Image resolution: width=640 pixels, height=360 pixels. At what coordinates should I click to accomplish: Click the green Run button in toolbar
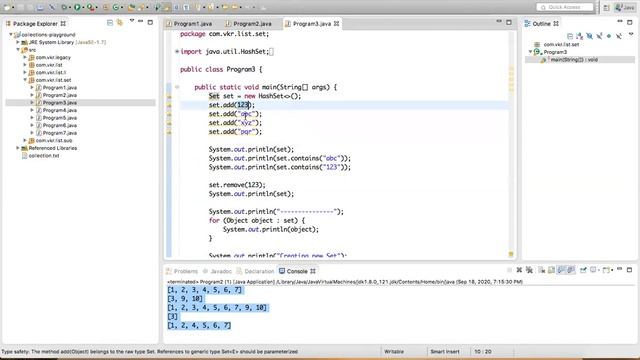tap(77, 7)
